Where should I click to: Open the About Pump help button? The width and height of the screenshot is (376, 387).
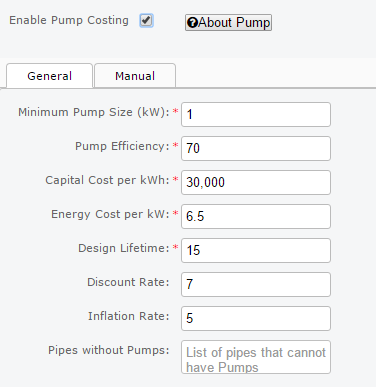pyautogui.click(x=228, y=23)
